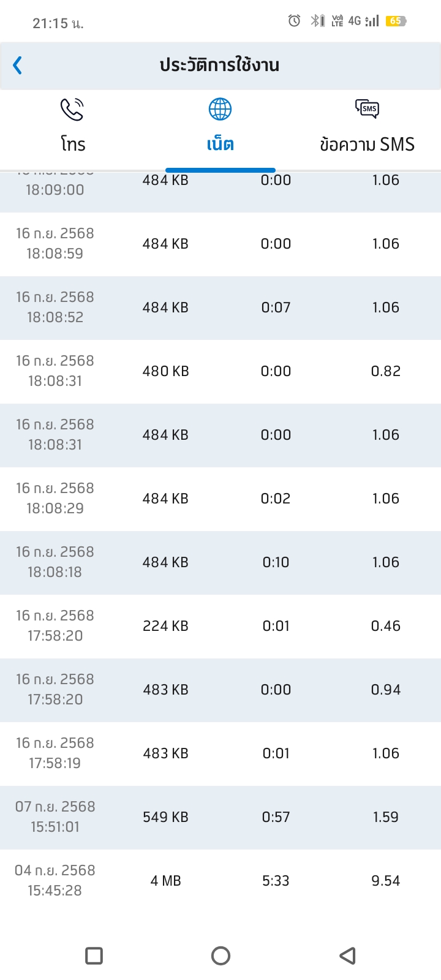The width and height of the screenshot is (441, 980).
Task: Tap the back arrow in the header
Action: (x=18, y=65)
